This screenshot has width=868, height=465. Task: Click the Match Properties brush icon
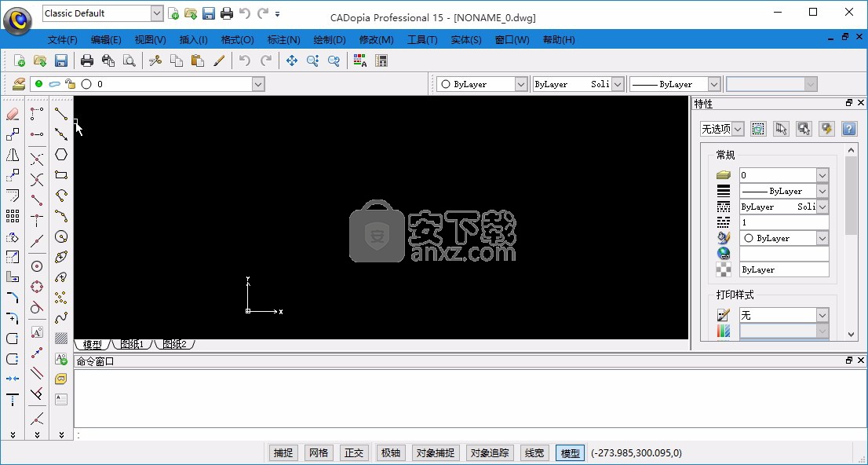pos(219,61)
